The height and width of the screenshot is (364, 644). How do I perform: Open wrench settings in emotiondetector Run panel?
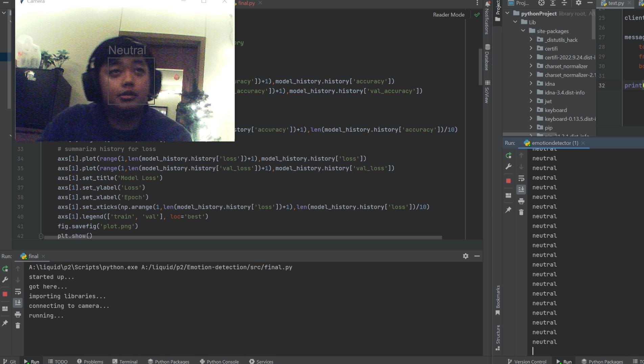[508, 166]
